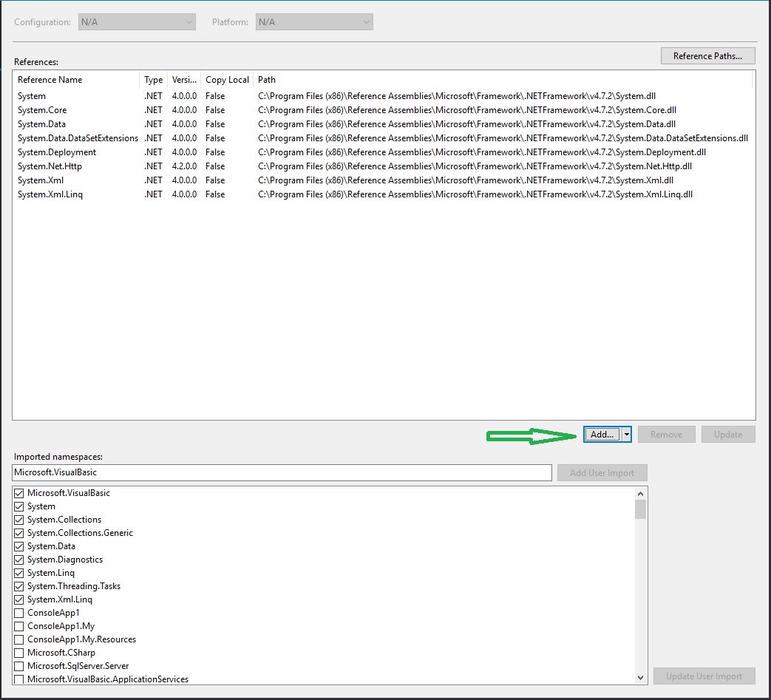The height and width of the screenshot is (700, 771).
Task: Click the Update User Import button
Action: [704, 676]
